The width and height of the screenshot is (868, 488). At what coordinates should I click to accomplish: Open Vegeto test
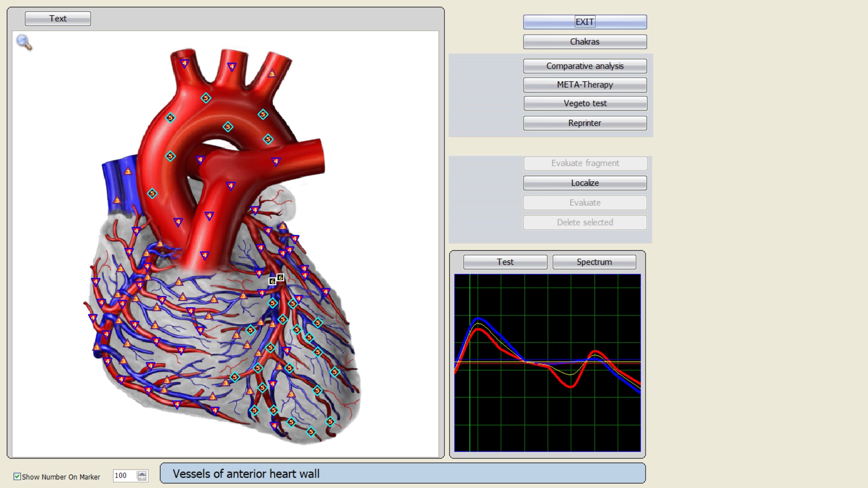coord(585,103)
